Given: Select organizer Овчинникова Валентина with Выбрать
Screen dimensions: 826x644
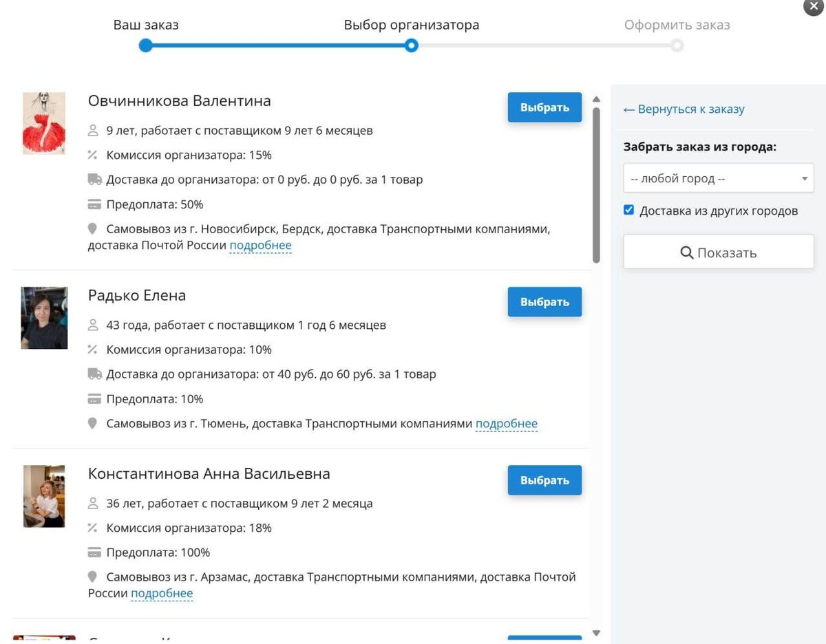Looking at the screenshot, I should click(x=544, y=107).
